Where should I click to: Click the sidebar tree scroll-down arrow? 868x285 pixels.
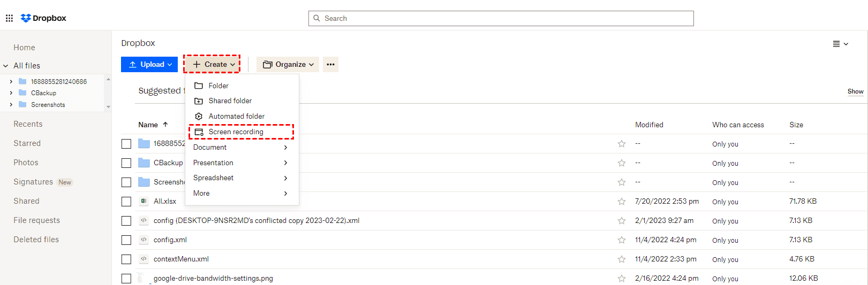coord(108,107)
